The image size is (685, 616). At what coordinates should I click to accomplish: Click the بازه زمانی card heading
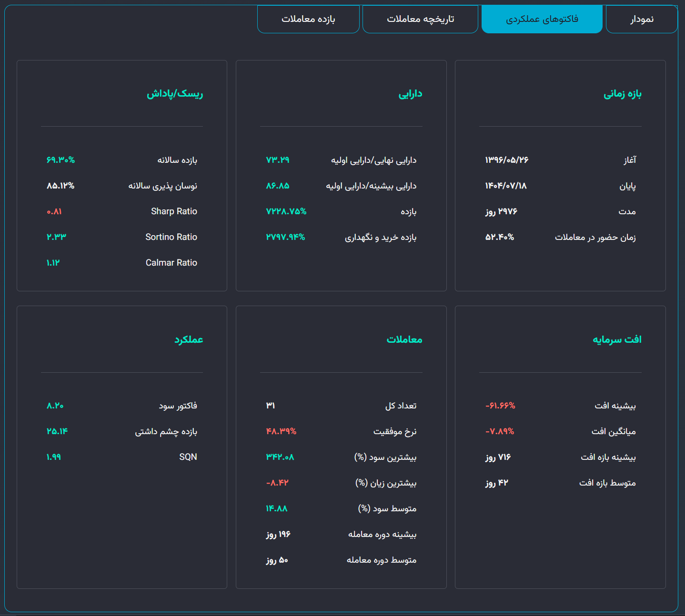click(622, 94)
